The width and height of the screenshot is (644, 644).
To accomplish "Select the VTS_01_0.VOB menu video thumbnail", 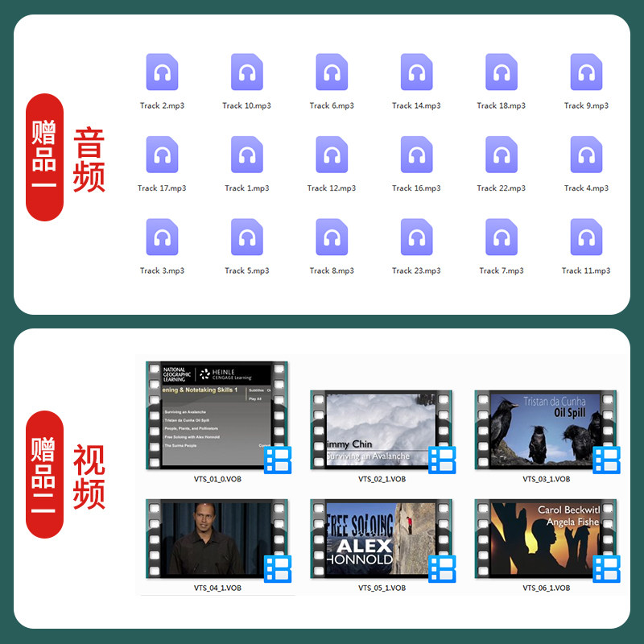I will point(217,415).
